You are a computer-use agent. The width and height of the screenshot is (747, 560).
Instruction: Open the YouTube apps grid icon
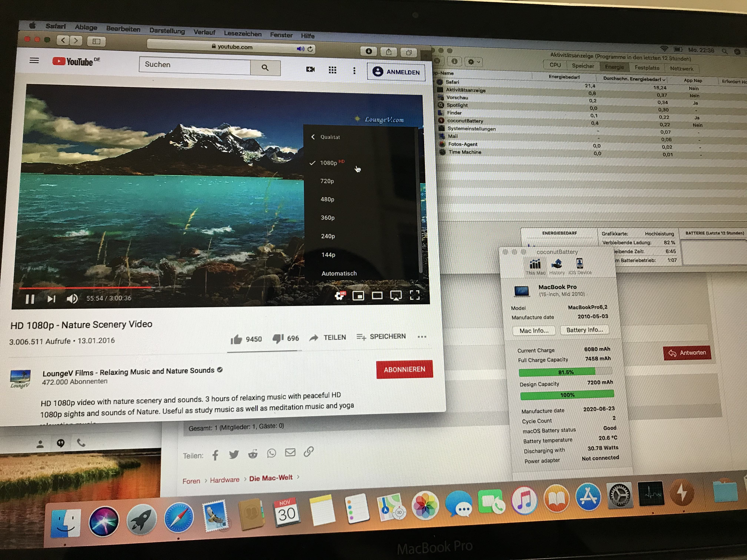pos(332,70)
